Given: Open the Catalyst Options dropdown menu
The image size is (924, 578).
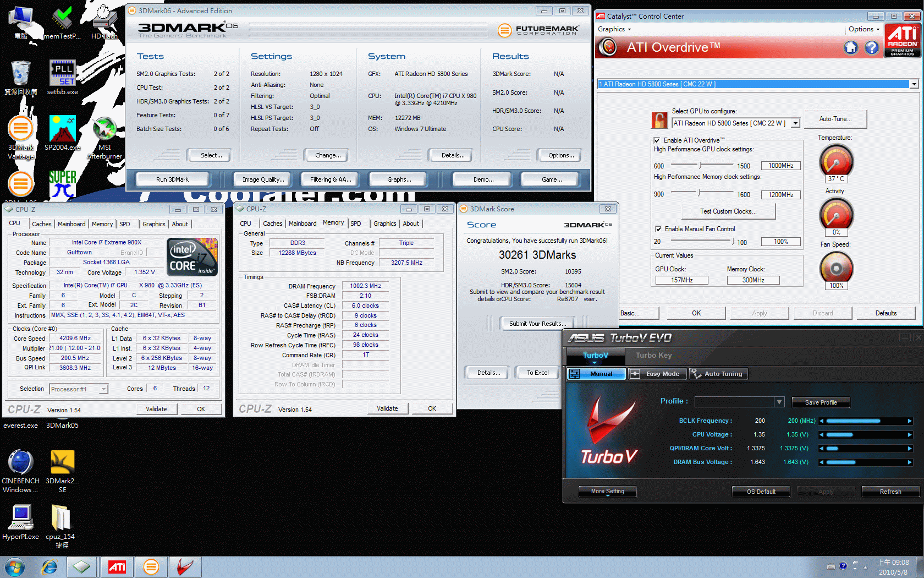Looking at the screenshot, I should click(x=864, y=29).
